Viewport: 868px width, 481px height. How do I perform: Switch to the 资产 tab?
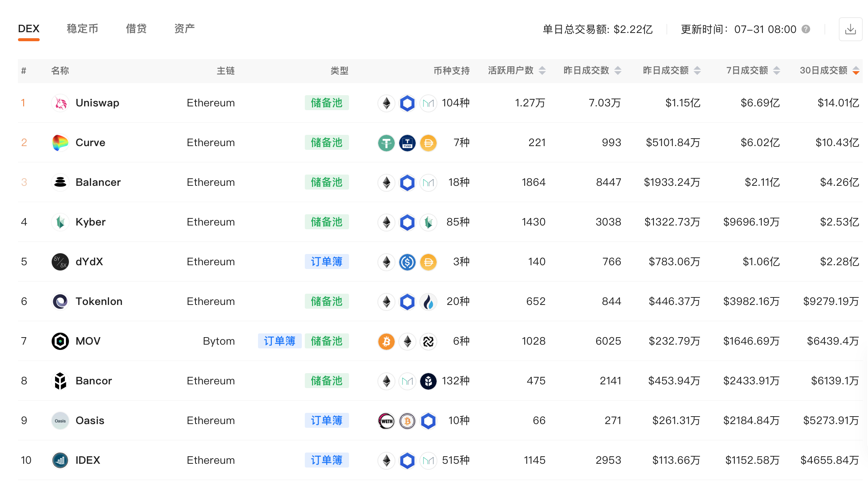pyautogui.click(x=185, y=29)
